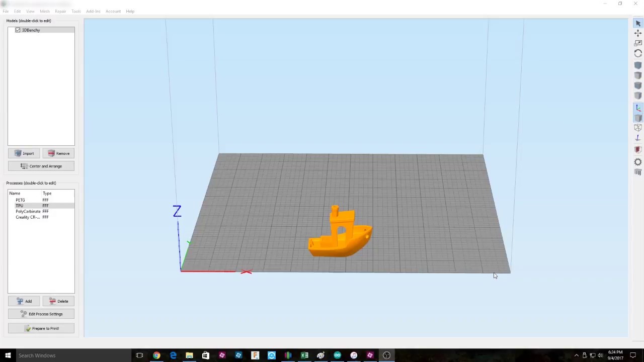Switch to the top view cube

[x=638, y=75]
